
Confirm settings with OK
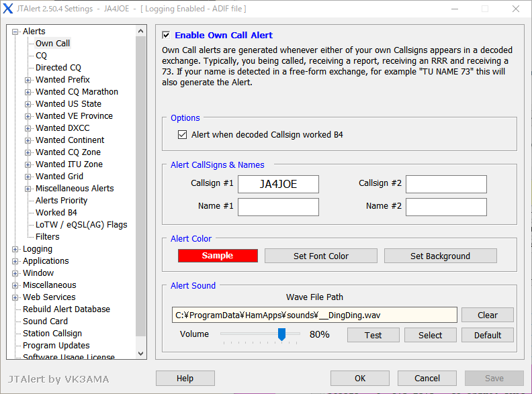click(360, 378)
